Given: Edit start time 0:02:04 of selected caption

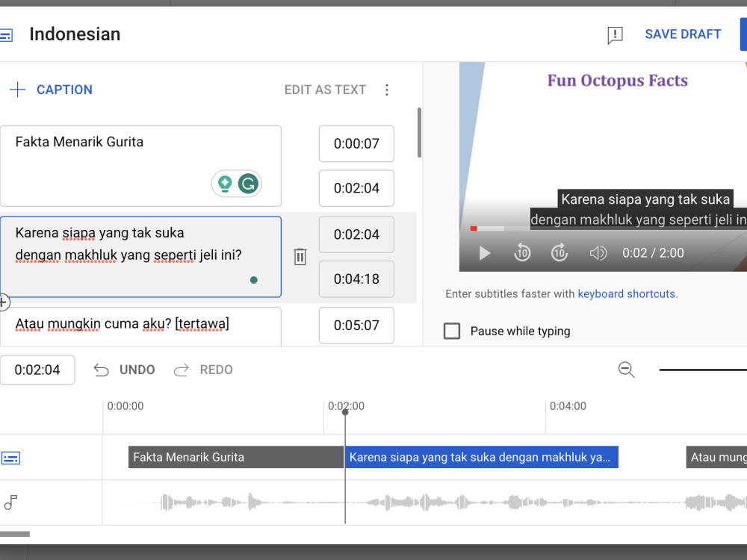Looking at the screenshot, I should 356,234.
